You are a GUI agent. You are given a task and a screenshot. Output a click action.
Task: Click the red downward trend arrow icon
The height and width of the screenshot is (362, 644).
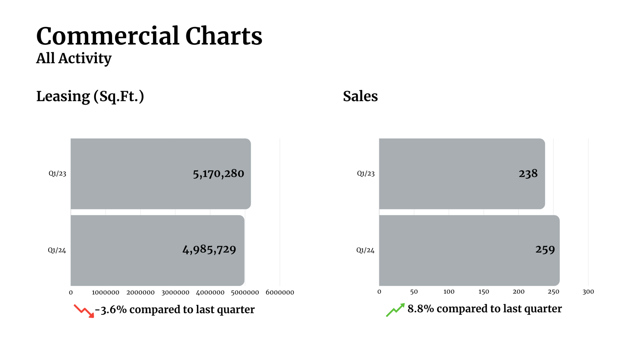pyautogui.click(x=84, y=311)
